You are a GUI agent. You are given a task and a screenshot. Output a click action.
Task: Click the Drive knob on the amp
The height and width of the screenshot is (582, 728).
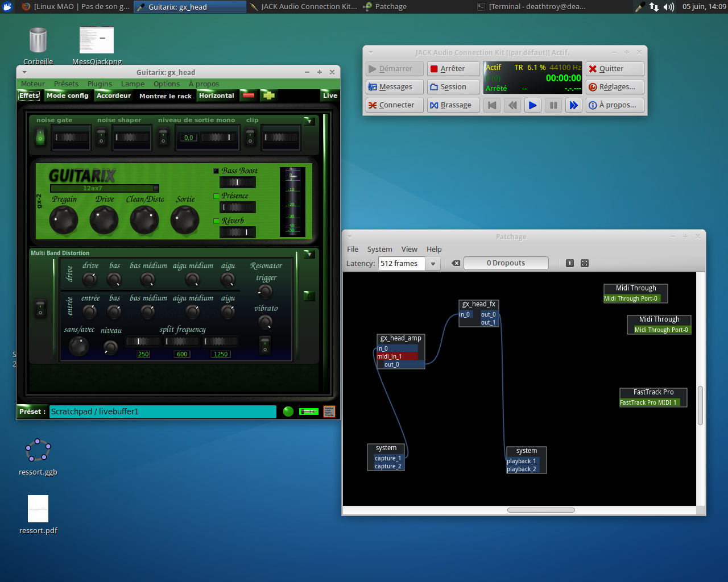point(104,220)
